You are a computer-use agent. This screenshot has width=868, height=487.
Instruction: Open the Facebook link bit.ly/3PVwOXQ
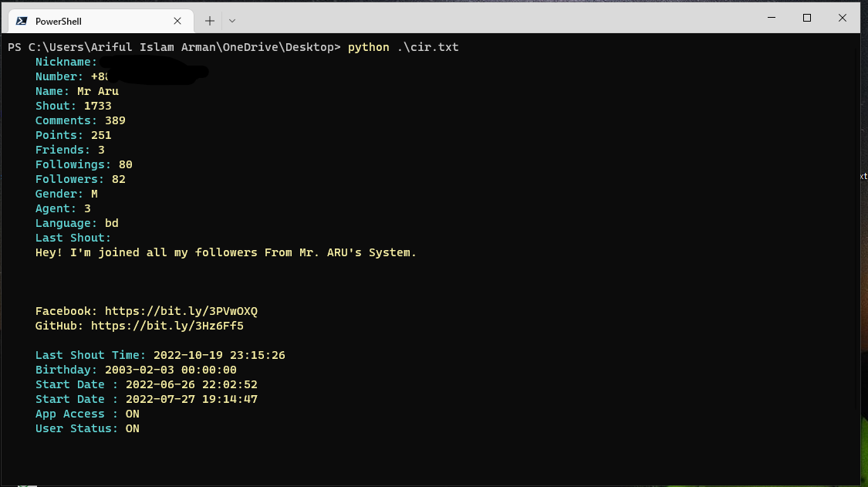click(181, 311)
